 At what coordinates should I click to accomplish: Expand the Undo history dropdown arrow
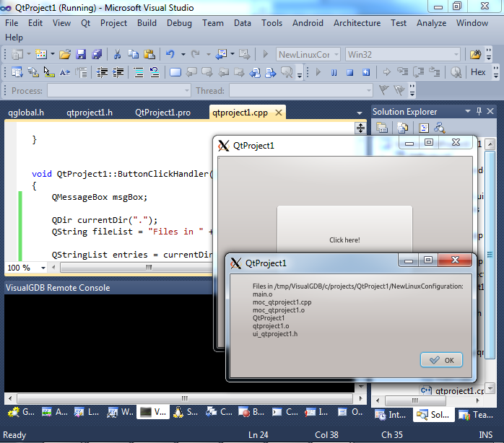point(183,54)
